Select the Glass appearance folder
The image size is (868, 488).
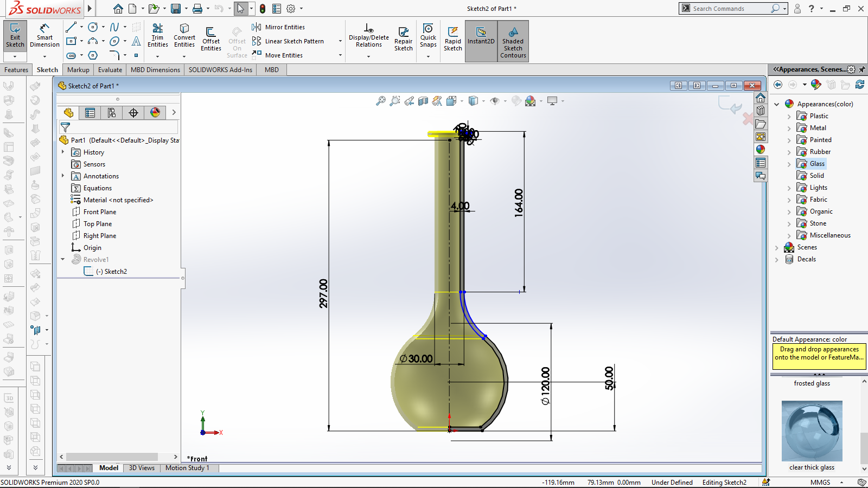click(816, 164)
